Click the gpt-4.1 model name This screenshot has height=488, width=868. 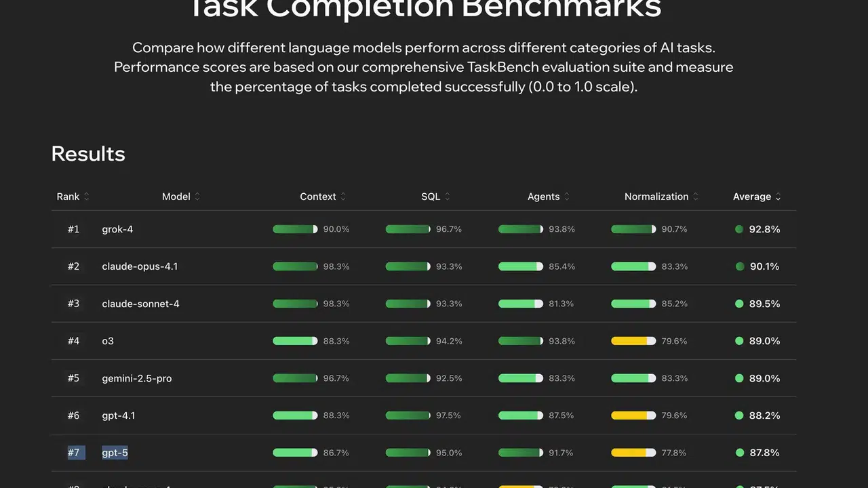pyautogui.click(x=119, y=415)
